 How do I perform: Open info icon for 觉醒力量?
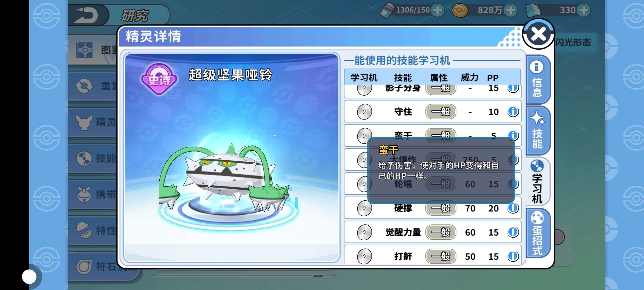point(513,232)
